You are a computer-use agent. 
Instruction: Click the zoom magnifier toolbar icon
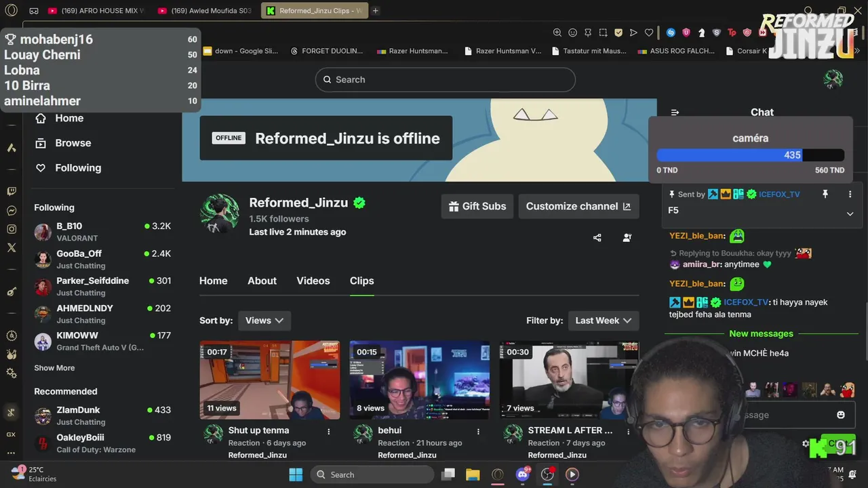[557, 33]
